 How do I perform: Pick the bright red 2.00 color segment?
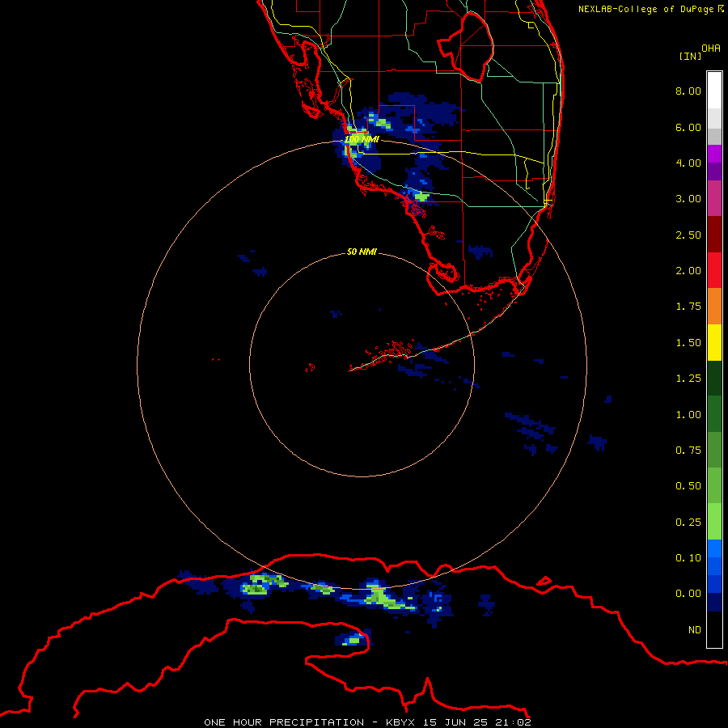point(714,271)
